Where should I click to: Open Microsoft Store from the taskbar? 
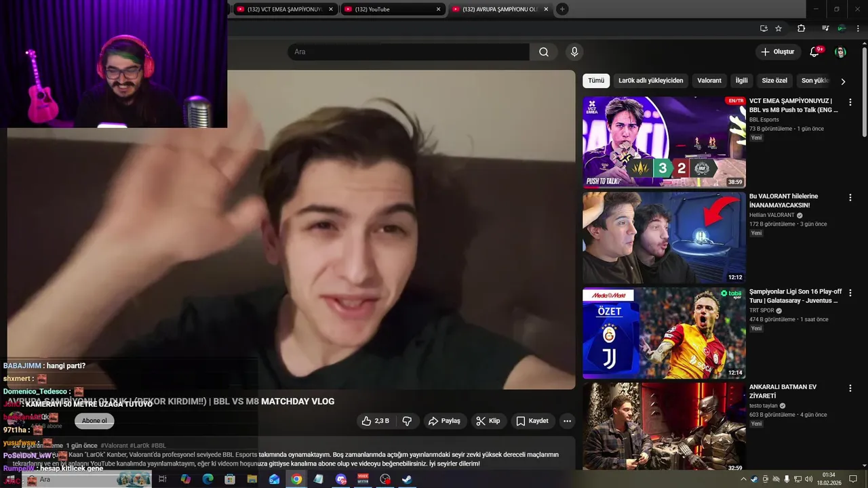pyautogui.click(x=230, y=479)
